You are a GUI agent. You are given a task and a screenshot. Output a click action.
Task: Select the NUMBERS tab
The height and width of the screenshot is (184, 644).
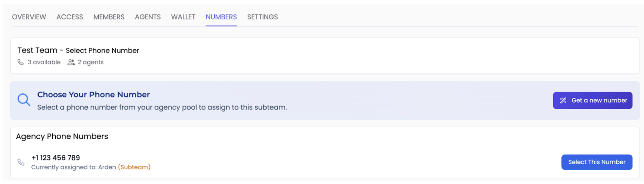(221, 17)
